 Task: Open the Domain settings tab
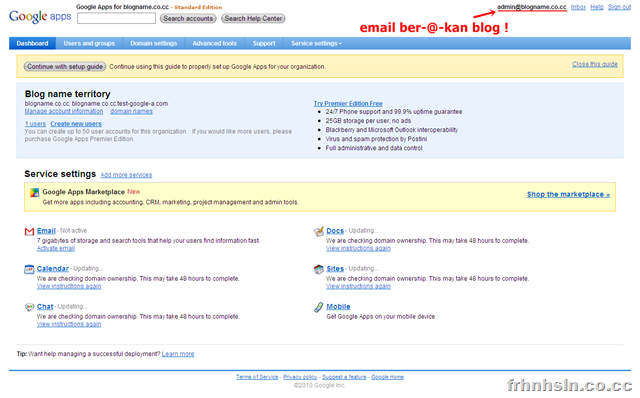pos(153,43)
